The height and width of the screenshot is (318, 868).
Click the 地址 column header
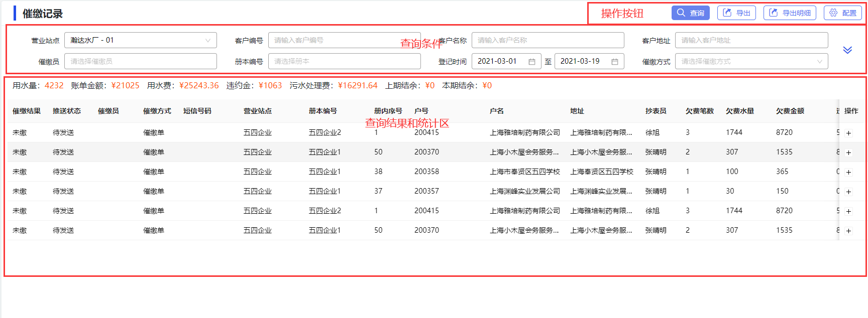tap(577, 111)
